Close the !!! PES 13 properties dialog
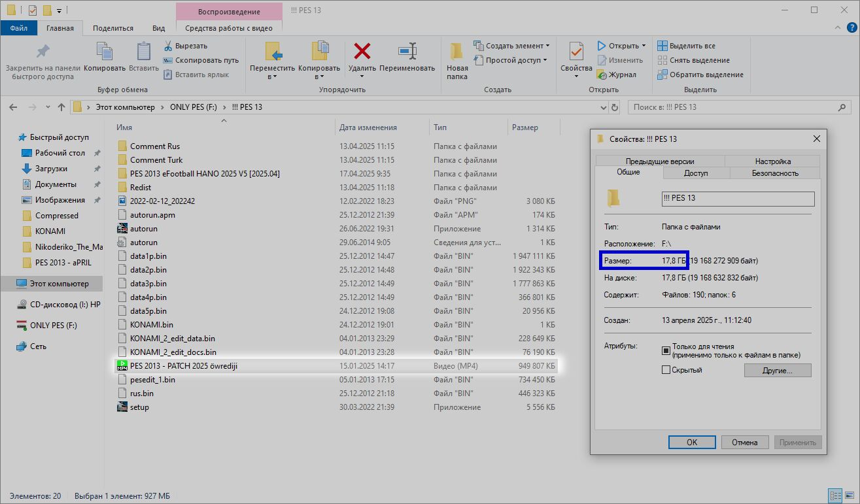This screenshot has height=504, width=860. pos(816,139)
